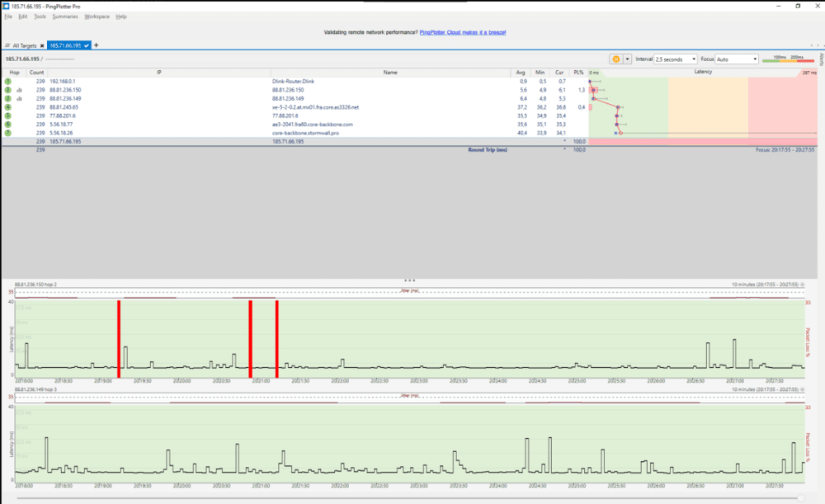Open the Interval 2.5 seconds dropdown
Image resolution: width=825 pixels, height=504 pixels.
pyautogui.click(x=675, y=59)
